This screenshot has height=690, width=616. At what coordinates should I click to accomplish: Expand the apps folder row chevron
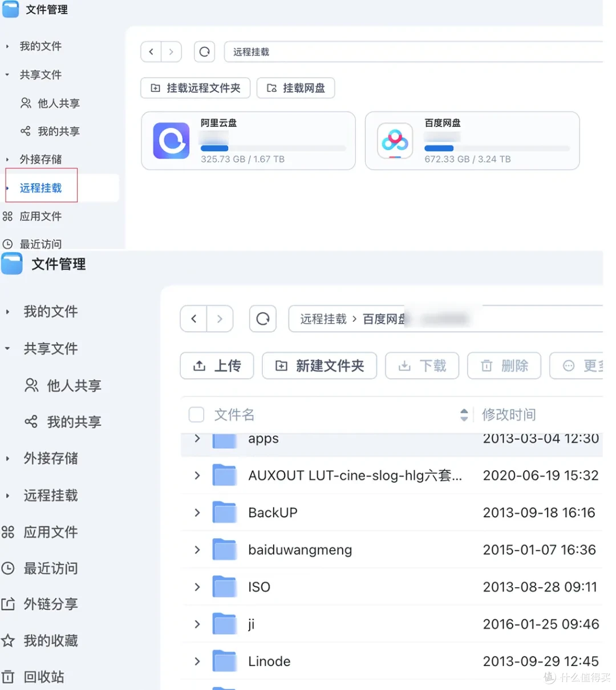(x=197, y=438)
